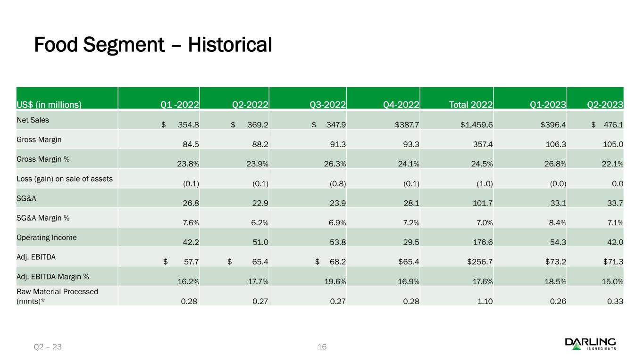Select the Operating Income row label
The width and height of the screenshot is (644, 362).
click(x=47, y=238)
